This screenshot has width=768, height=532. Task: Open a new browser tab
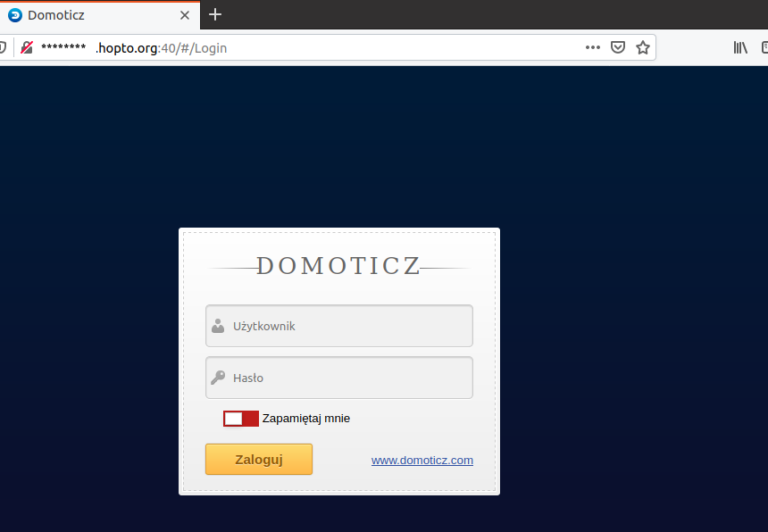coord(215,14)
